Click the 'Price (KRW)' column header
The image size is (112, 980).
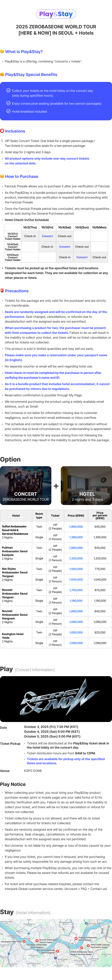click(76, 516)
